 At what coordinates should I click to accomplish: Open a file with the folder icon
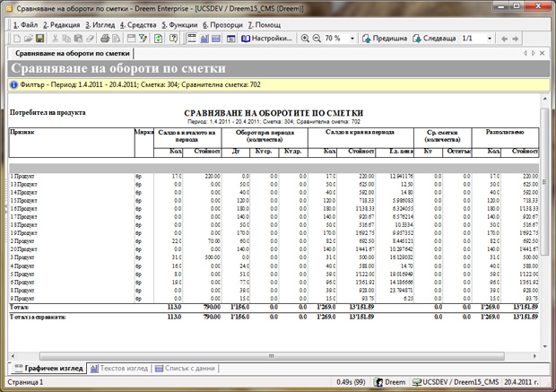29,39
